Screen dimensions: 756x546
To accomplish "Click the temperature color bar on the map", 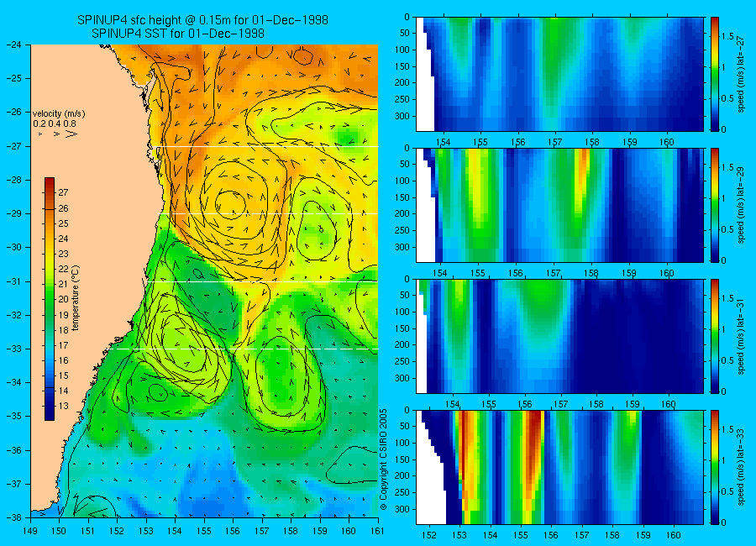I will (50, 299).
